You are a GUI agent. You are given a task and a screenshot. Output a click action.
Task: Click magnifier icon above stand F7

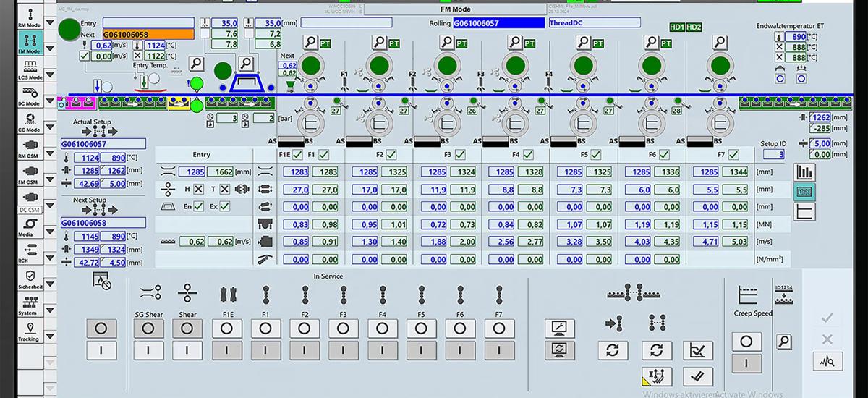[x=719, y=42]
